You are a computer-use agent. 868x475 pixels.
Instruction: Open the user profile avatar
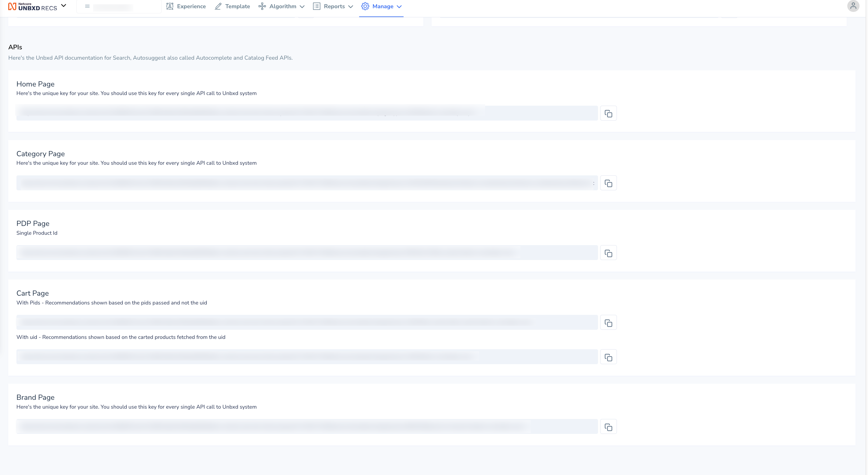853,6
